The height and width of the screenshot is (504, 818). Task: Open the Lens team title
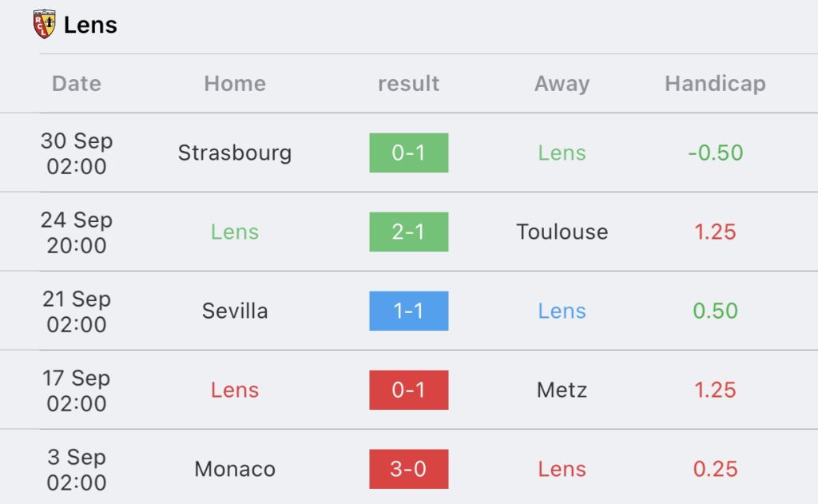pyautogui.click(x=90, y=25)
